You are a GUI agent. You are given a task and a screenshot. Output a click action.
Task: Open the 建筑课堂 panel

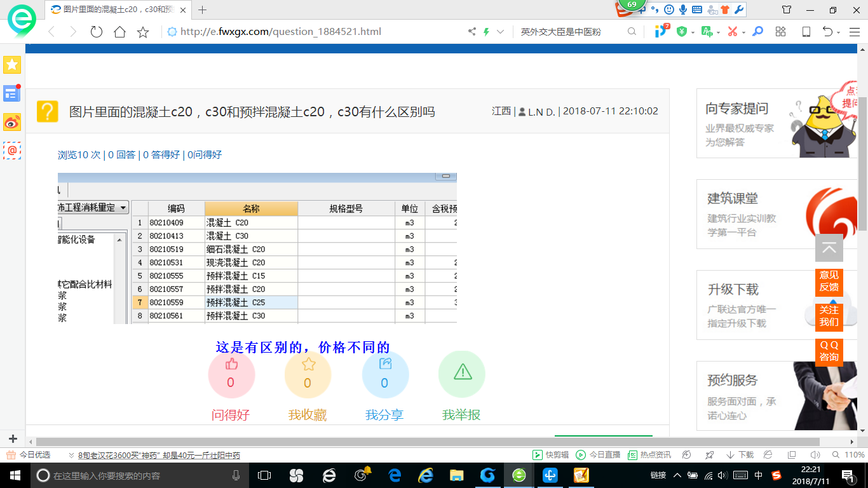(778, 214)
